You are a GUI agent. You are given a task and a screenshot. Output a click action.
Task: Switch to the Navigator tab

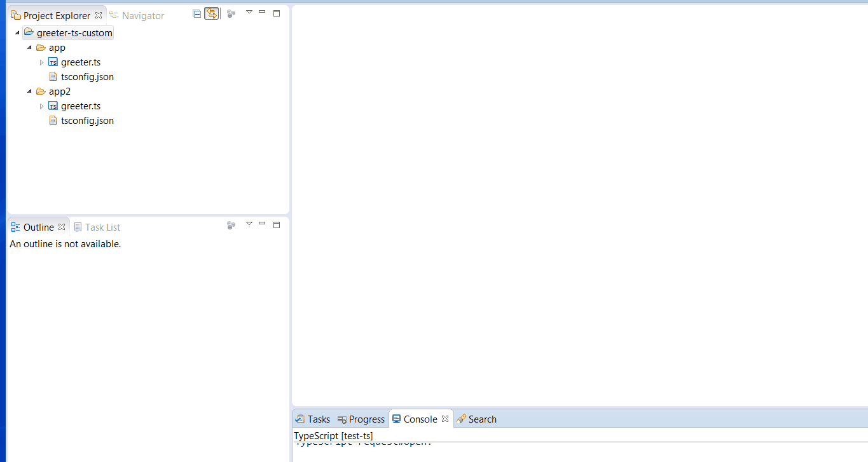coord(142,15)
